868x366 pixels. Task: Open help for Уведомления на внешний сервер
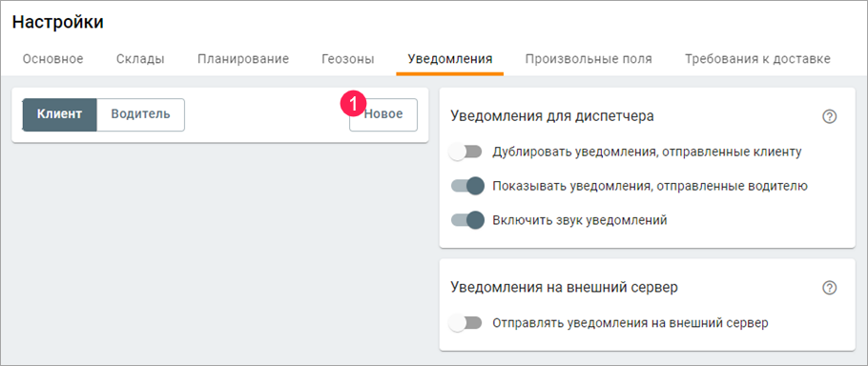coord(829,288)
